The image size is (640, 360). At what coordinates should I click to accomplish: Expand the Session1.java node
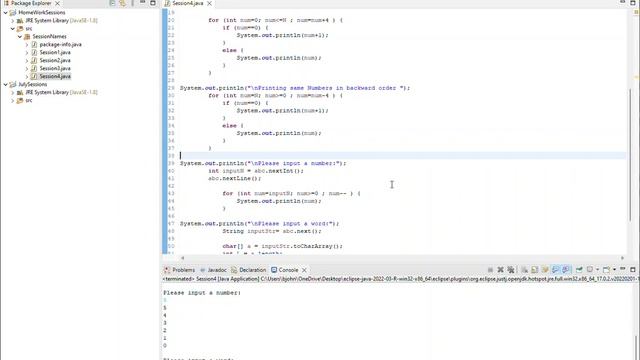27,52
